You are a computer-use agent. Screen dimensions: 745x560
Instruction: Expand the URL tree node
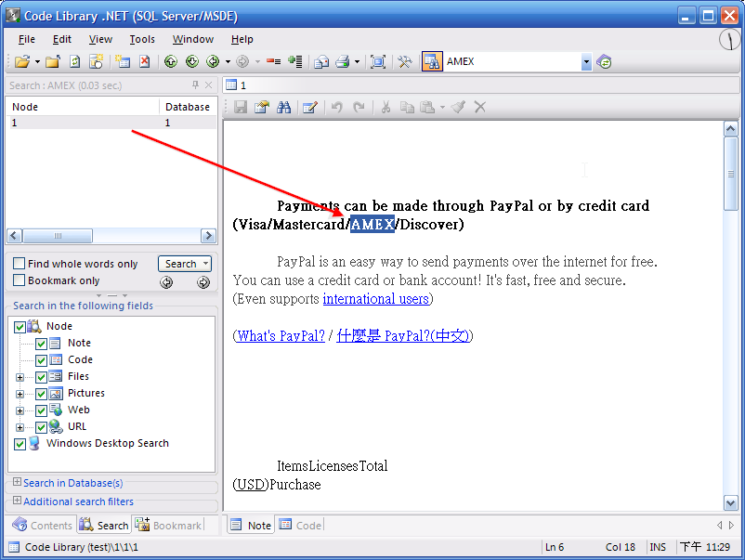[20, 427]
